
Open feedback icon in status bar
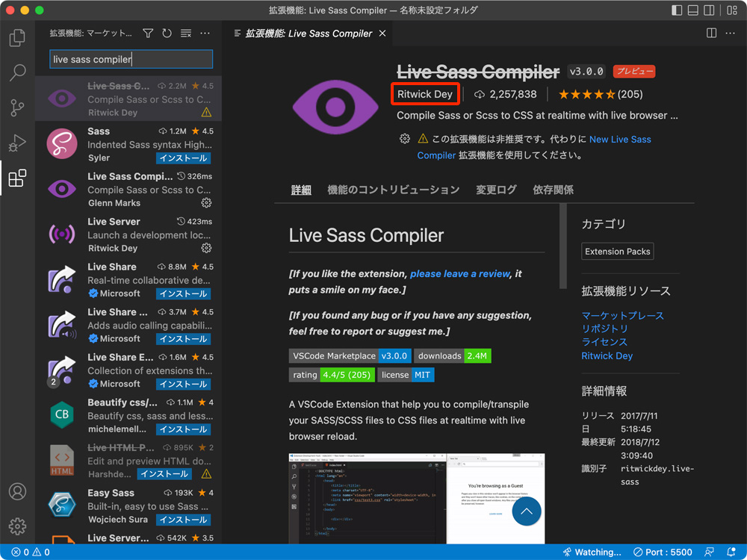pyautogui.click(x=710, y=552)
